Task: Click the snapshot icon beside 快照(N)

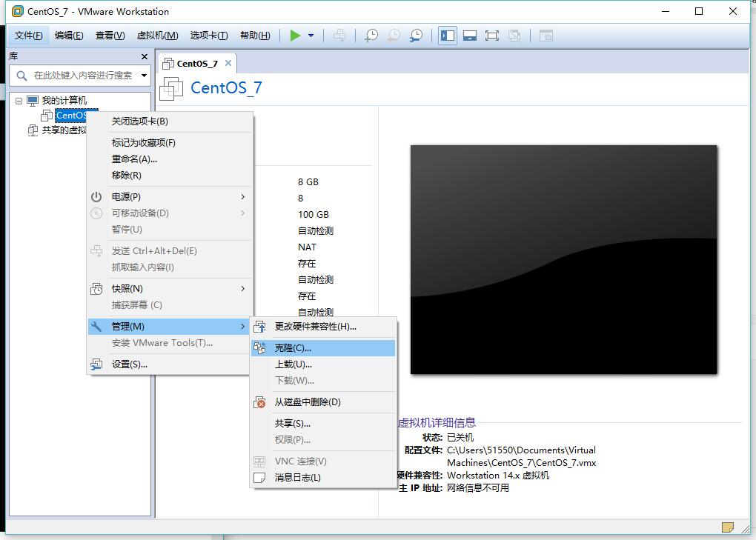Action: (x=96, y=289)
